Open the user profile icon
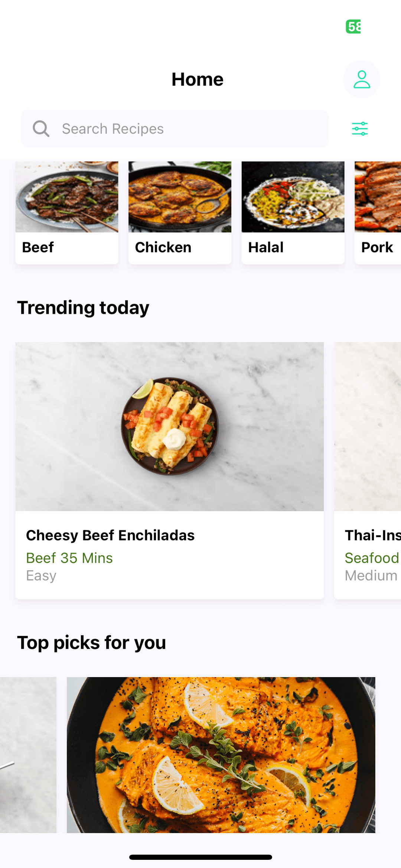 coord(362,79)
